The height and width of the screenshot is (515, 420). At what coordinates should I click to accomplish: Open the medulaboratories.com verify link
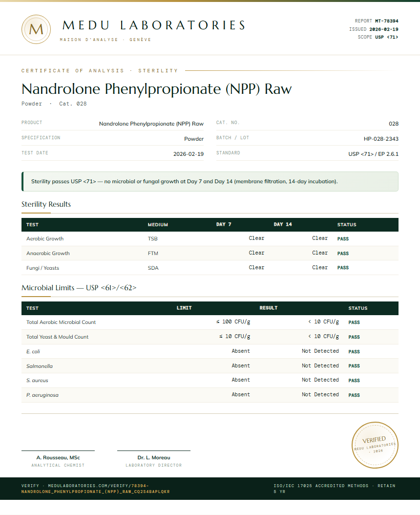[96, 489]
